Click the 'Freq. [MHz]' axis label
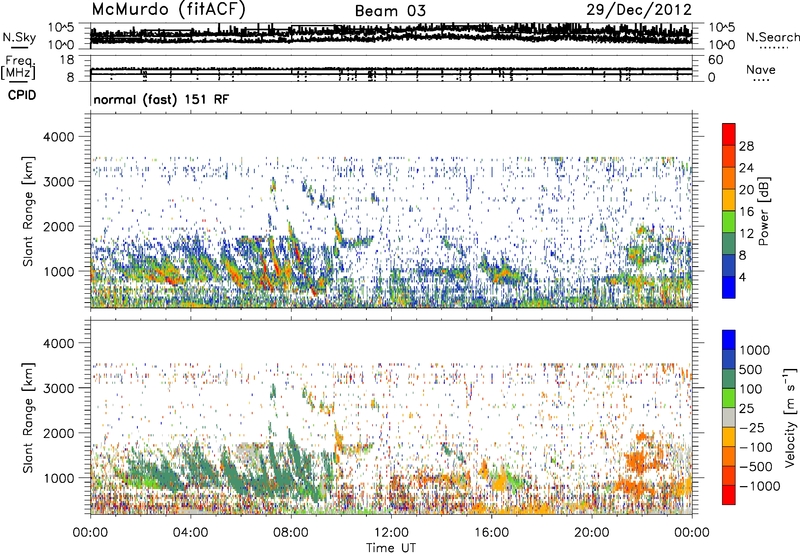The image size is (800, 554). tap(19, 67)
